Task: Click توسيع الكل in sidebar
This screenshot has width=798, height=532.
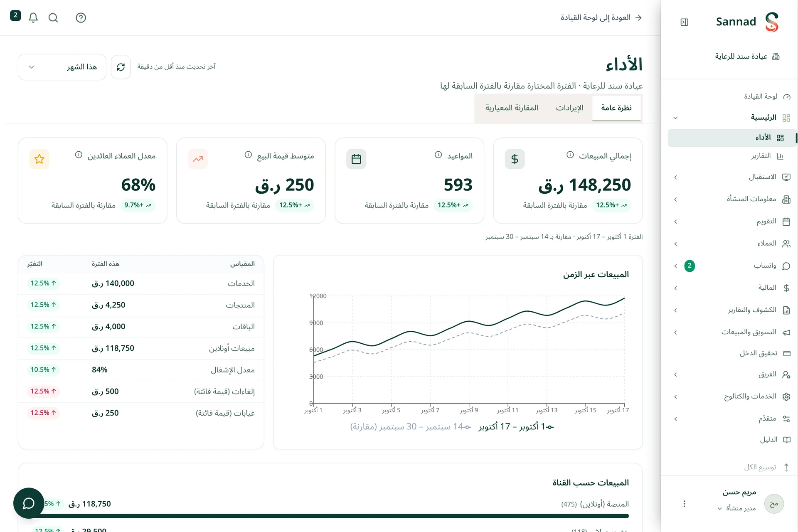Action: [x=767, y=467]
